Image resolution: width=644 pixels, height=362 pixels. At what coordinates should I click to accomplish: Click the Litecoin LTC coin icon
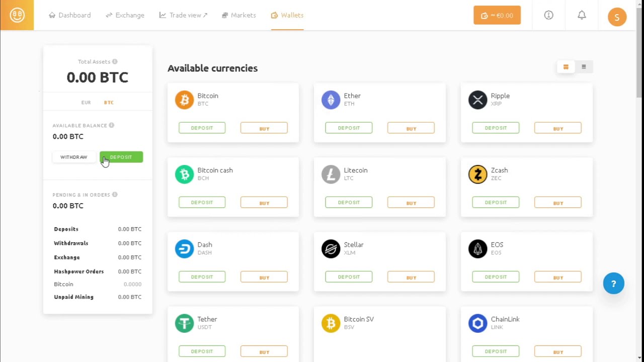tap(331, 174)
